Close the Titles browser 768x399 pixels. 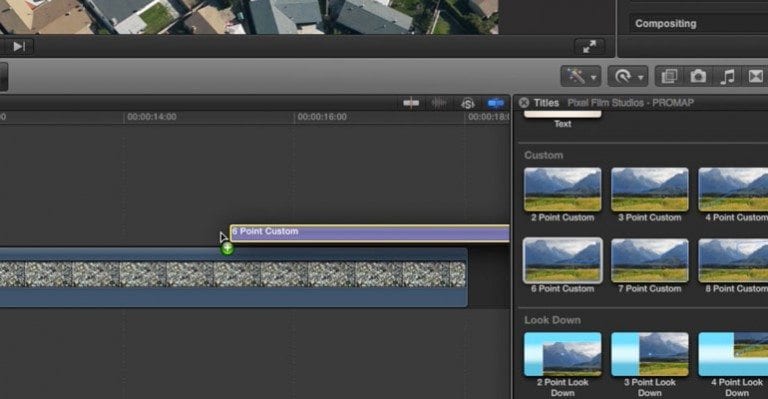(x=524, y=102)
